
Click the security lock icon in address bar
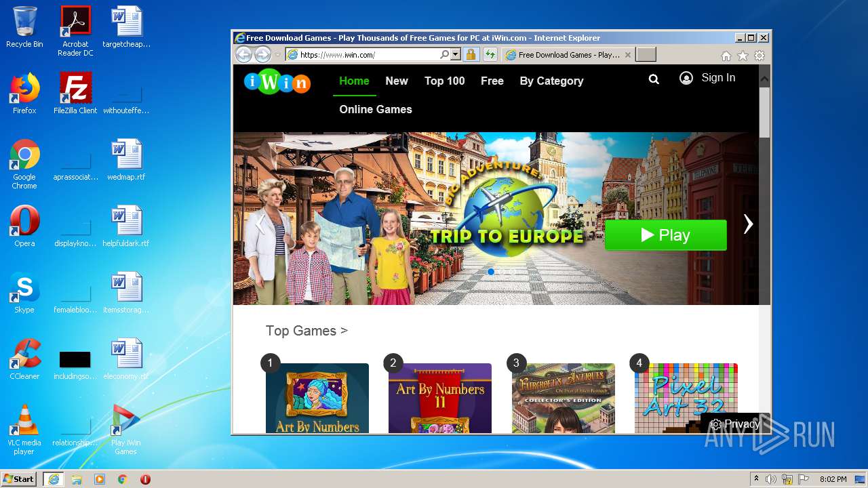tap(471, 55)
